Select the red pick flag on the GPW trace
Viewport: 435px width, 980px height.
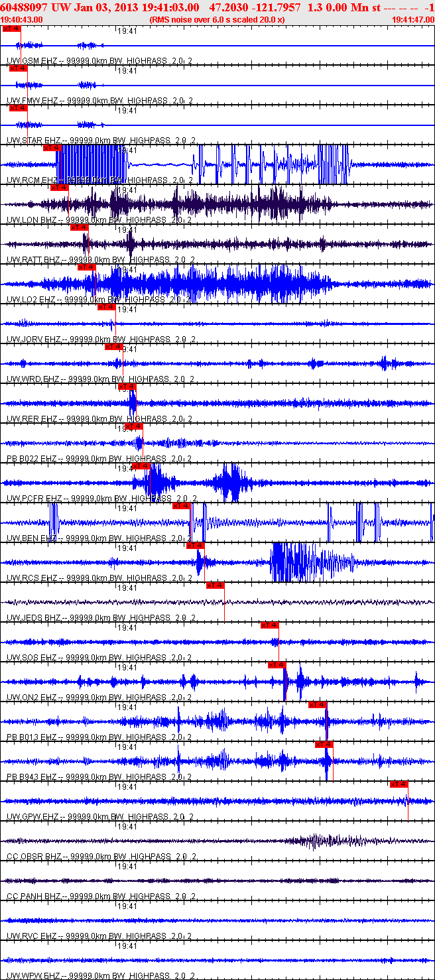point(399,784)
